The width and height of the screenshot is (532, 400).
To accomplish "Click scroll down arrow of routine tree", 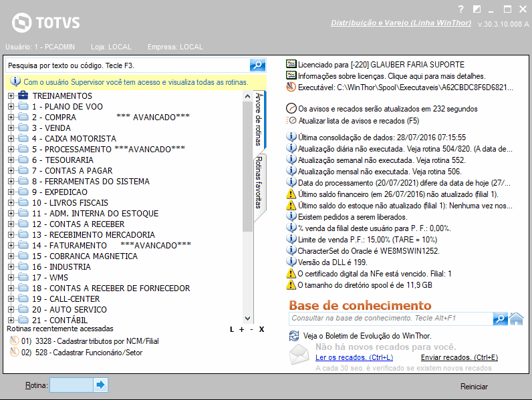I will [248, 319].
